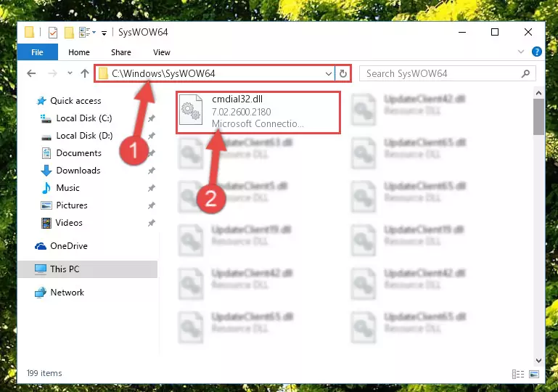Switch to Large icons view in status bar
Viewport: 558px width, 392px height.
(534, 374)
